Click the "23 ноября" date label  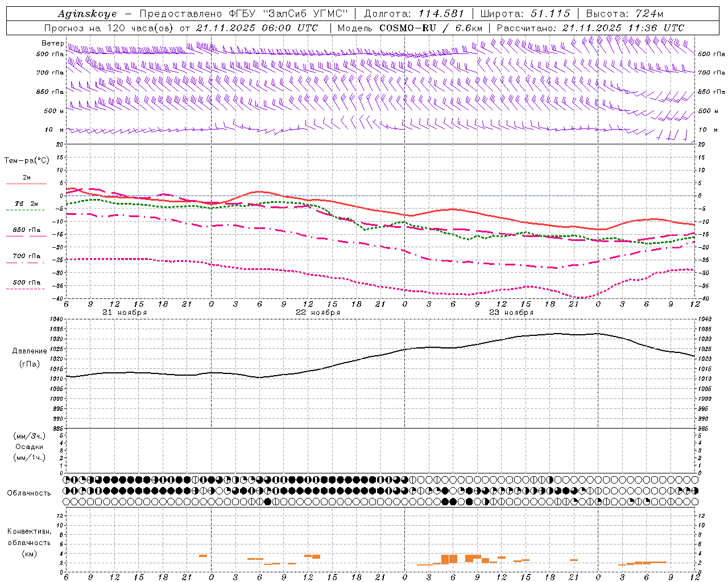point(511,313)
